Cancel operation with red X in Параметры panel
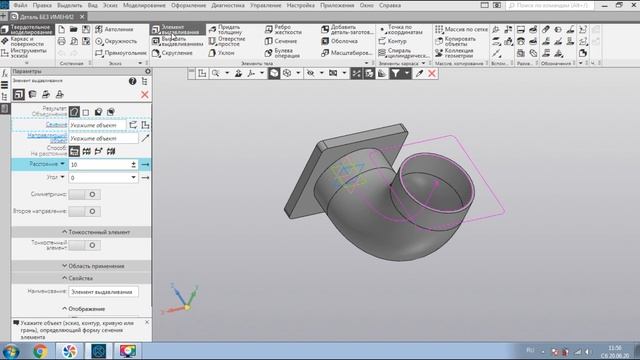 tap(144, 95)
